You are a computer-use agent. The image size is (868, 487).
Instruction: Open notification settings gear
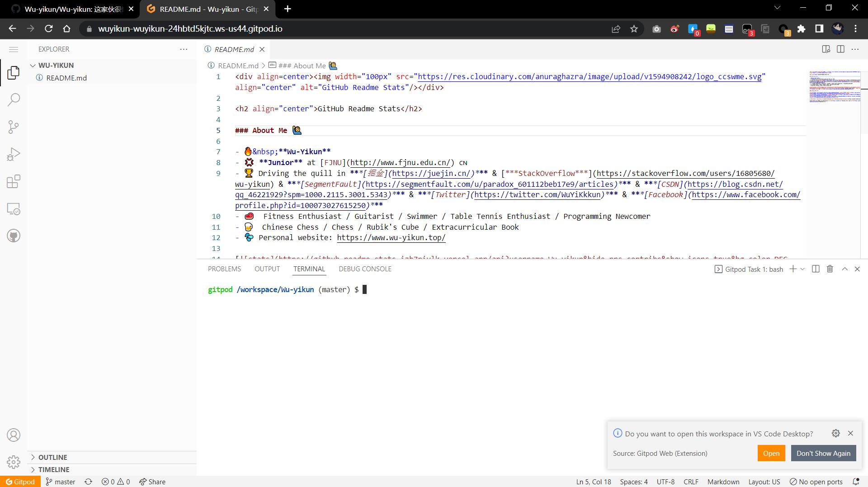[836, 433]
